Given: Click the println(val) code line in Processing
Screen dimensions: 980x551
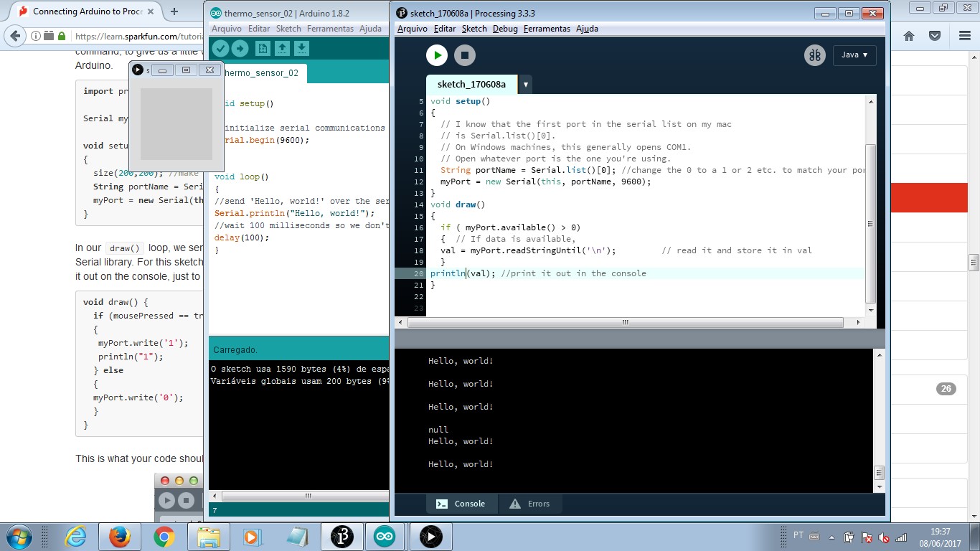Looking at the screenshot, I should tap(538, 273).
